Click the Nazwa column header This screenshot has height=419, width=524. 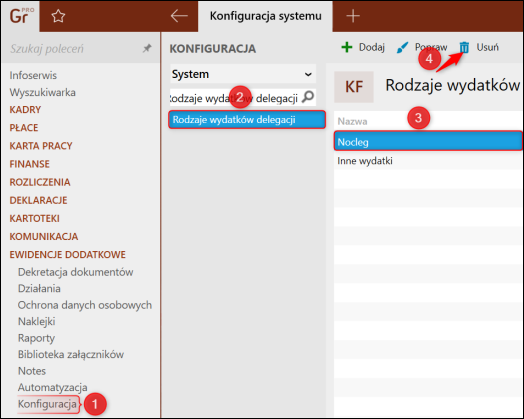pyautogui.click(x=352, y=121)
